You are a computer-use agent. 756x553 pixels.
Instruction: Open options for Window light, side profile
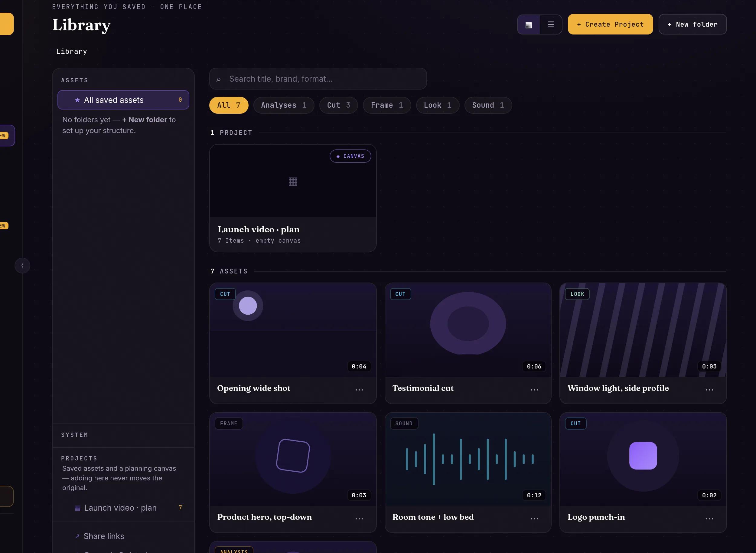click(709, 389)
